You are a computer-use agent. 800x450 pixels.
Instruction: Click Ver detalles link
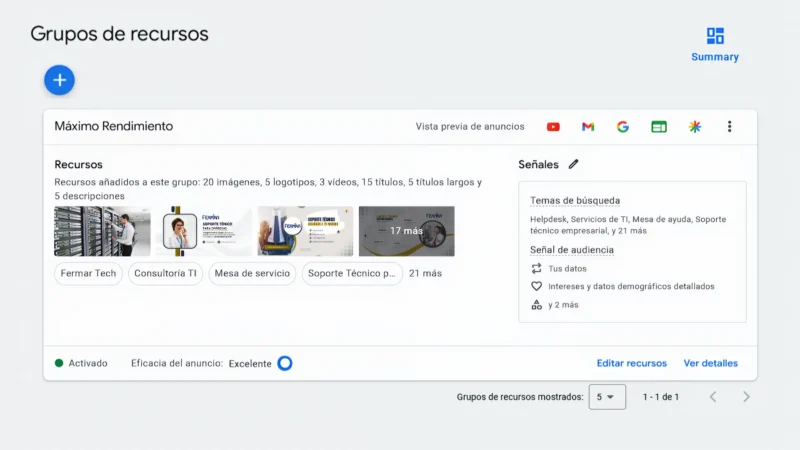click(x=710, y=363)
